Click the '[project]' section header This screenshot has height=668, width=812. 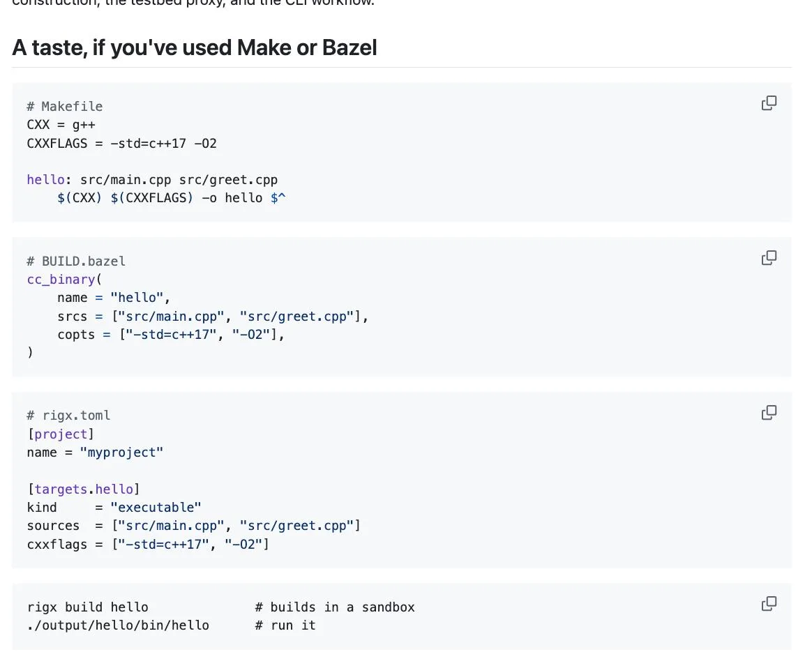[x=61, y=434]
